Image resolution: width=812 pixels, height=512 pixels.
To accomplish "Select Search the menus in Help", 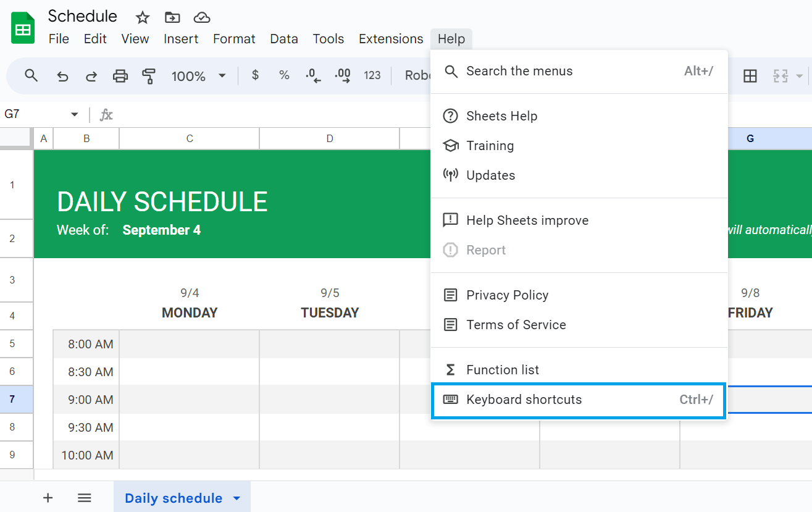I will (579, 71).
